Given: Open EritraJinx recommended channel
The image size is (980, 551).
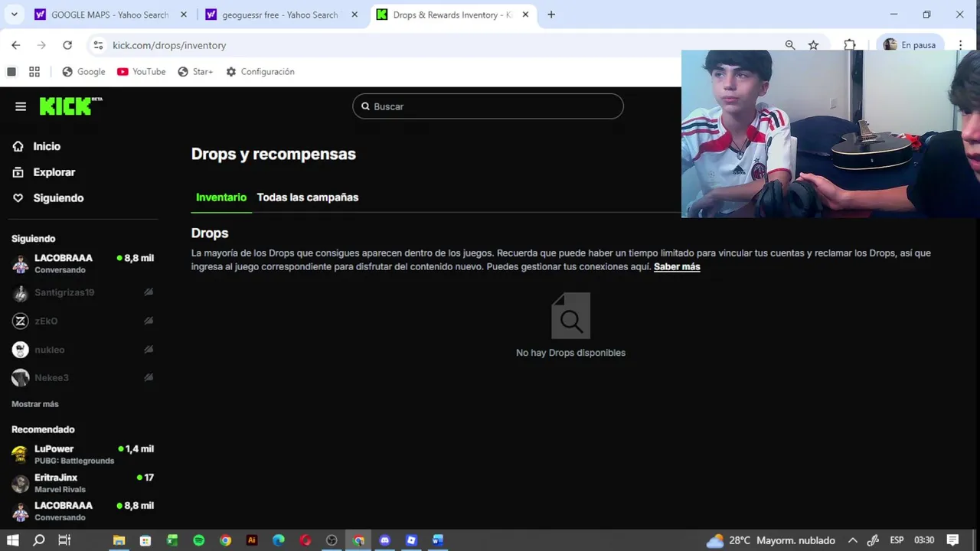Looking at the screenshot, I should (x=83, y=483).
